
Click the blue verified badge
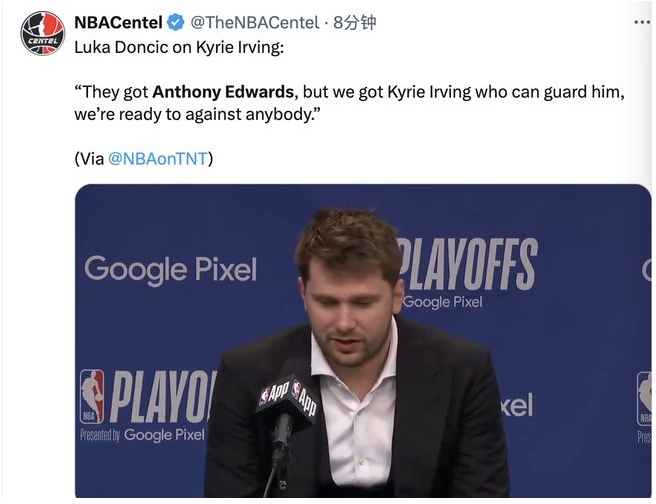click(177, 22)
